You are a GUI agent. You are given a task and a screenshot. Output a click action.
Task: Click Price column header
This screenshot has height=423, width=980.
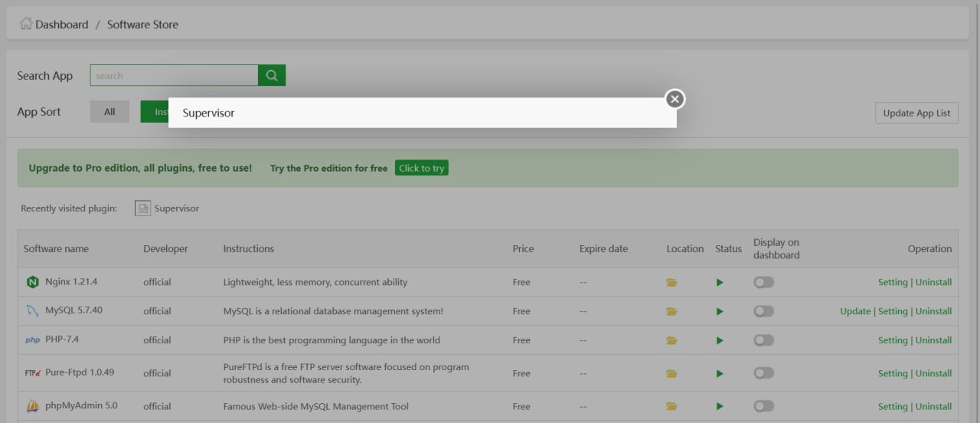[524, 248]
